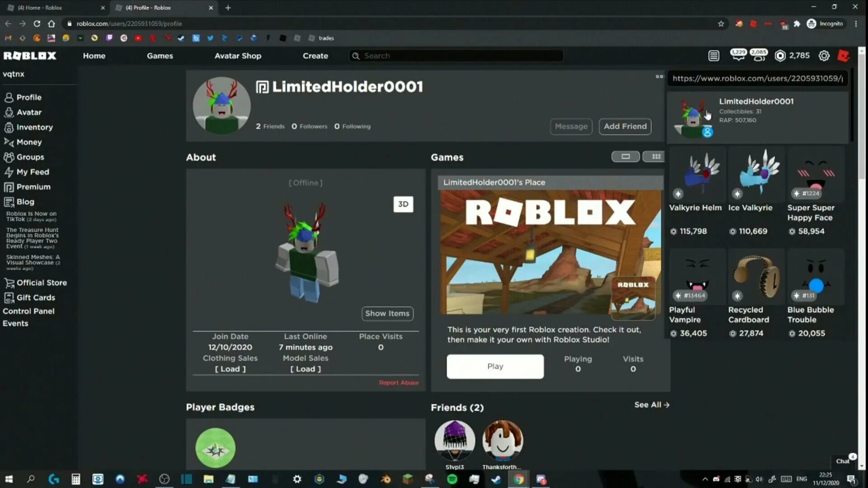Switch to 3D avatar view toggle
868x488 pixels.
click(x=403, y=204)
